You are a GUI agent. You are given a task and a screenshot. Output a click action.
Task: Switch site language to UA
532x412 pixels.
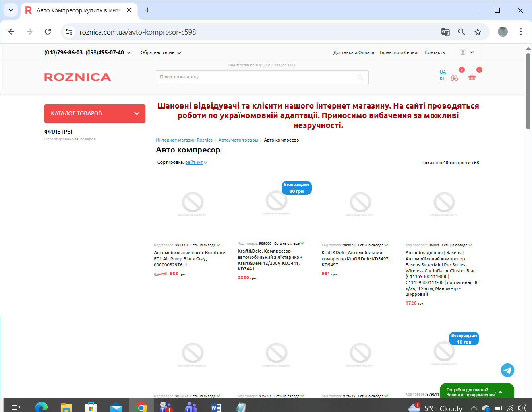click(443, 72)
